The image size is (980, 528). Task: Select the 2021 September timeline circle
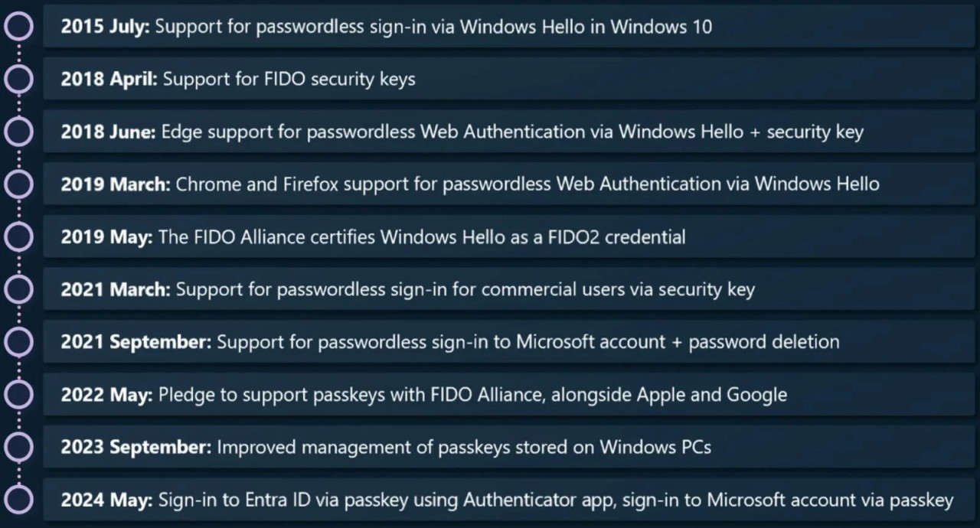coord(18,341)
